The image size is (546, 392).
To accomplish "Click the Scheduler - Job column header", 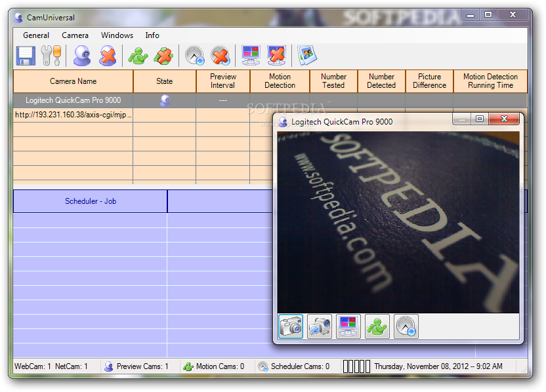I will pos(90,201).
